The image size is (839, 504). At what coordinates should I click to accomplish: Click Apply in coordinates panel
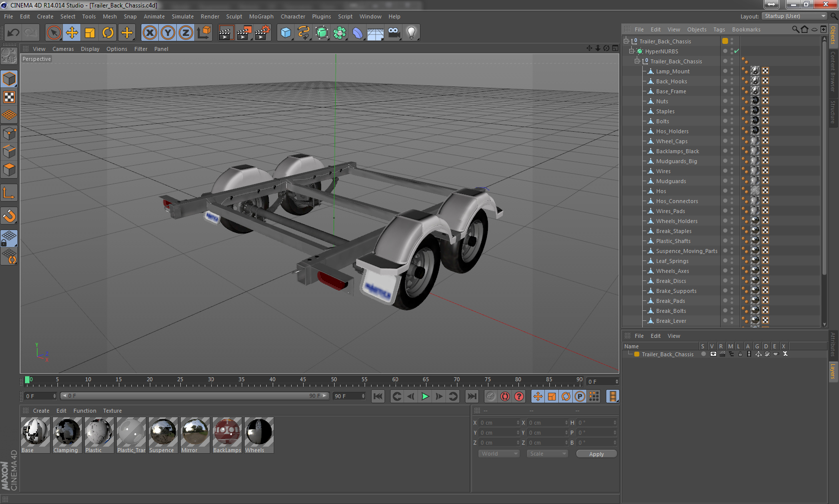[596, 454]
